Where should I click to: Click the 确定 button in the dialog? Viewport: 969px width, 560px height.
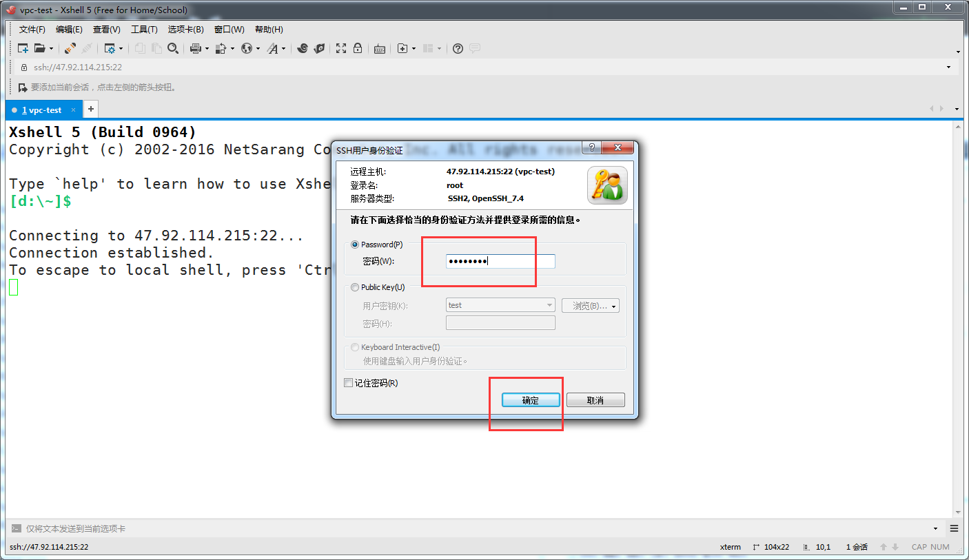[529, 400]
